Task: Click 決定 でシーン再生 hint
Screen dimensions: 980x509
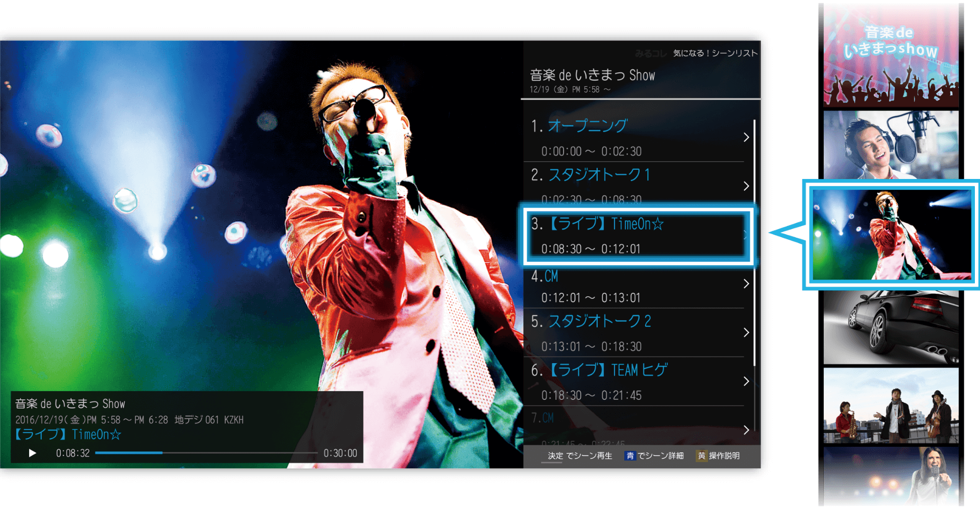Action: [579, 455]
